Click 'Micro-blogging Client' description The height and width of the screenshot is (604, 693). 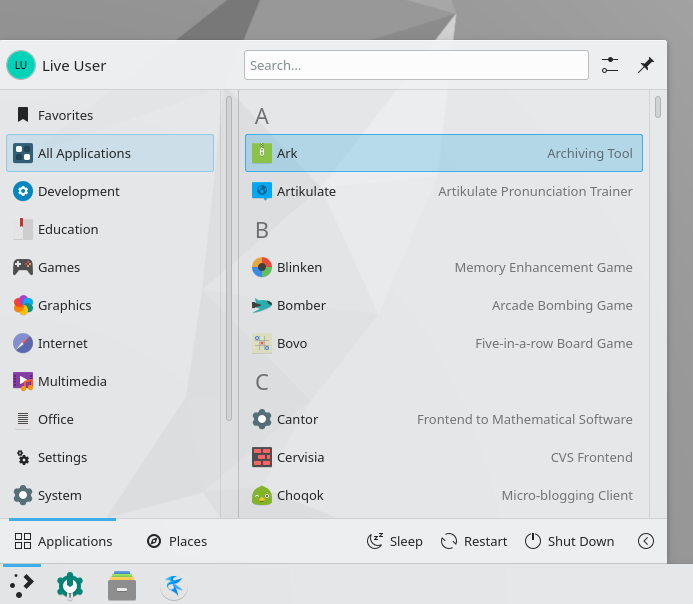coord(567,495)
